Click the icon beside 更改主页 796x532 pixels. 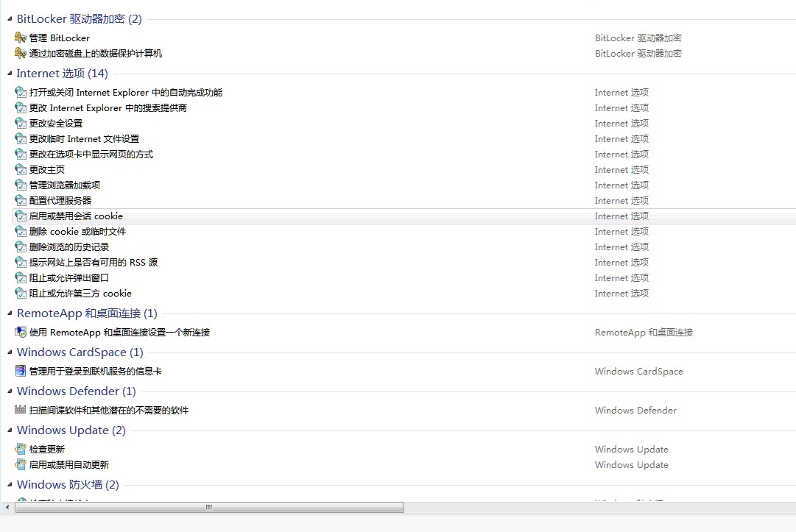(21, 169)
